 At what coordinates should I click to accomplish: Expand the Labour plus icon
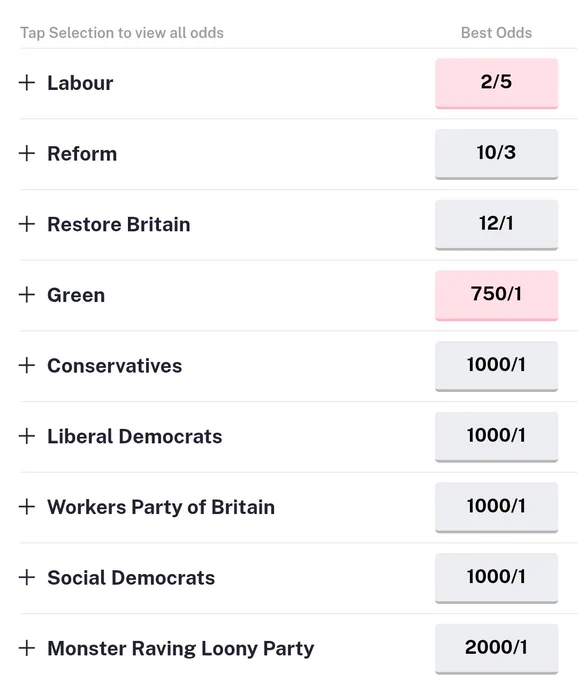click(27, 82)
